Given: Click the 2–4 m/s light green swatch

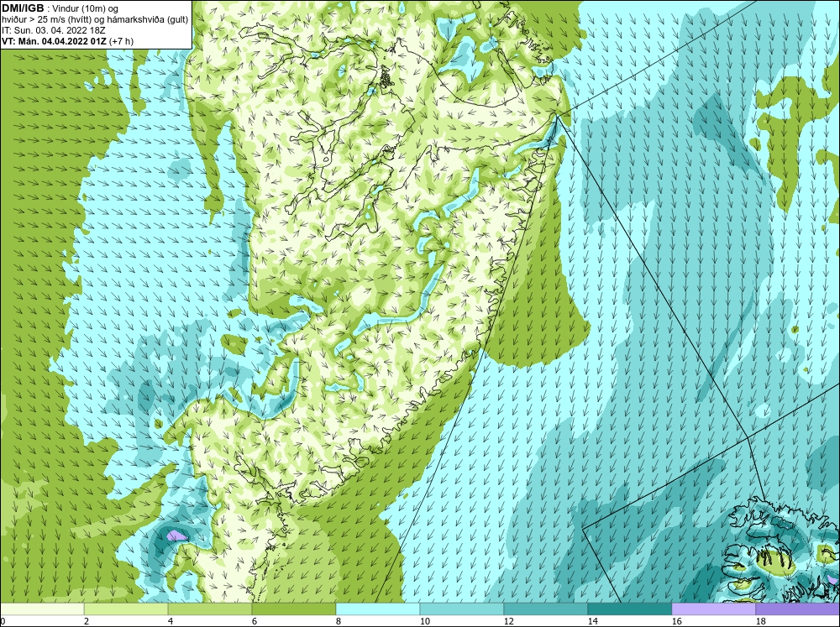Looking at the screenshot, I should click(126, 609).
